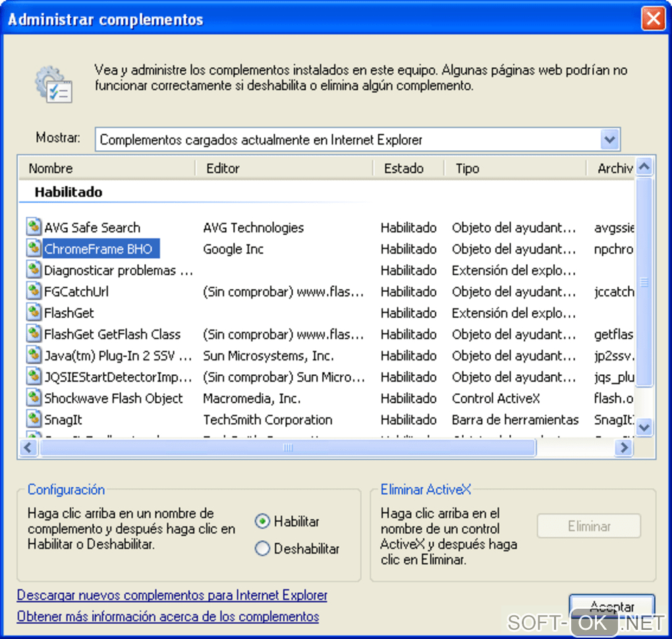
Task: Click the JQSIEStartDetectorImp add-on icon
Action: [34, 377]
